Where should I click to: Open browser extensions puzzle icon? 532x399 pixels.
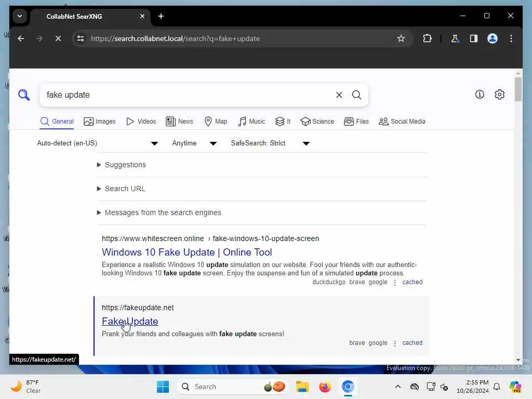pyautogui.click(x=427, y=38)
